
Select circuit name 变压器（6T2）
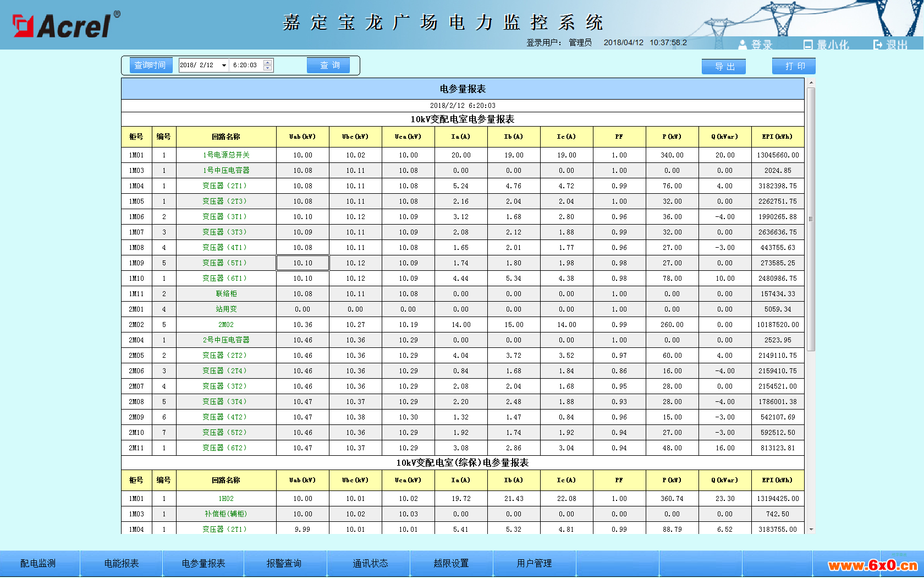224,448
